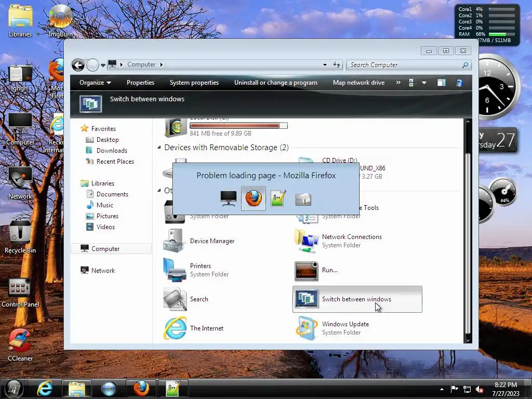Show hidden tray icons arrow

tap(442, 389)
